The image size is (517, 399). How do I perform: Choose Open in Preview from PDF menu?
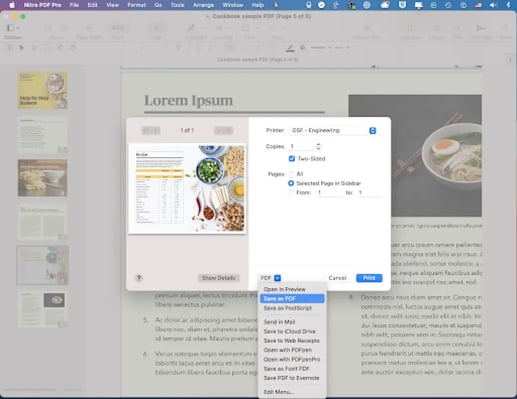point(292,289)
